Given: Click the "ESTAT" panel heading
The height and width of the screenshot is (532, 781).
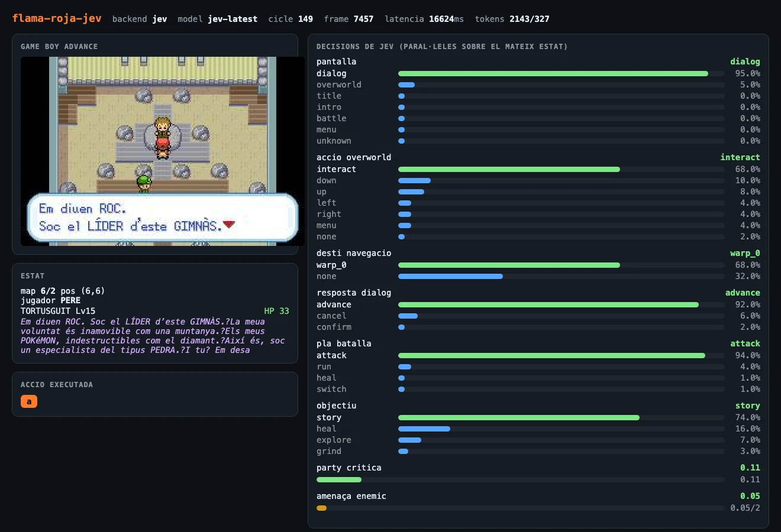Looking at the screenshot, I should [33, 276].
